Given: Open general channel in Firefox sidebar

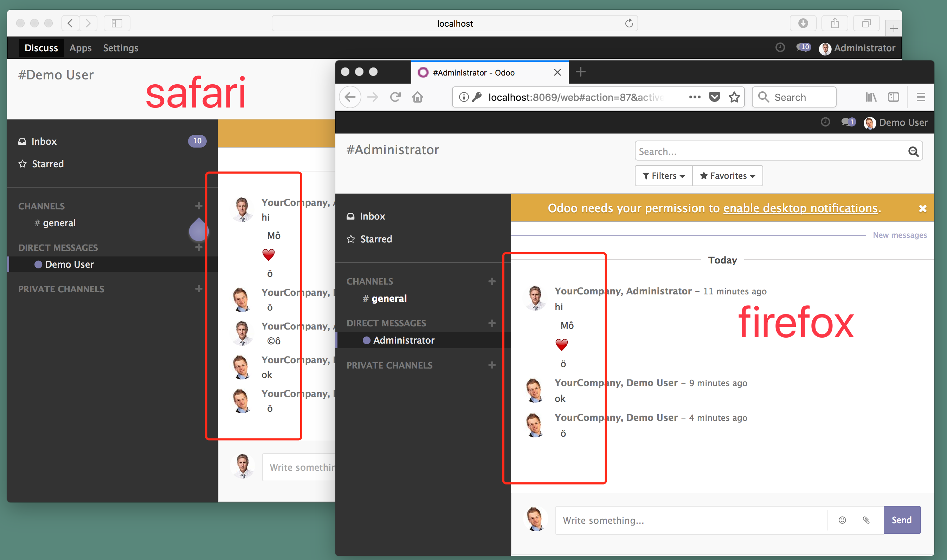Looking at the screenshot, I should pos(384,299).
